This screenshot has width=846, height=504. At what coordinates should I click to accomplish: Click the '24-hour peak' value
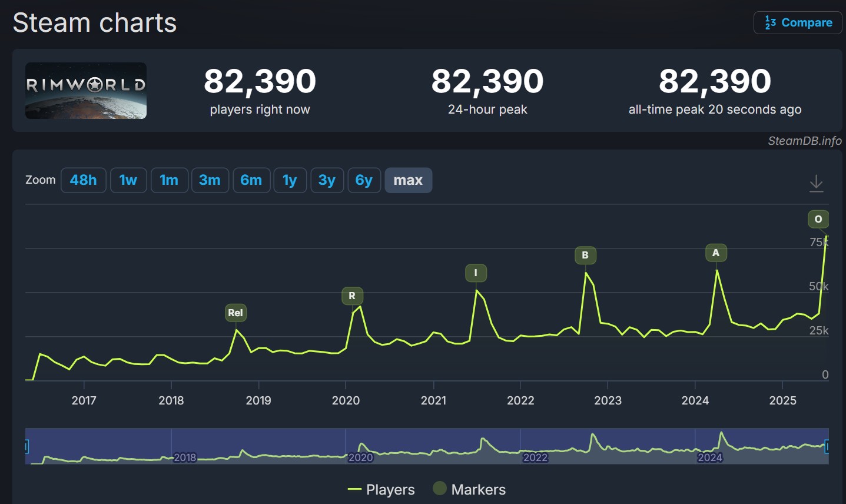487,81
